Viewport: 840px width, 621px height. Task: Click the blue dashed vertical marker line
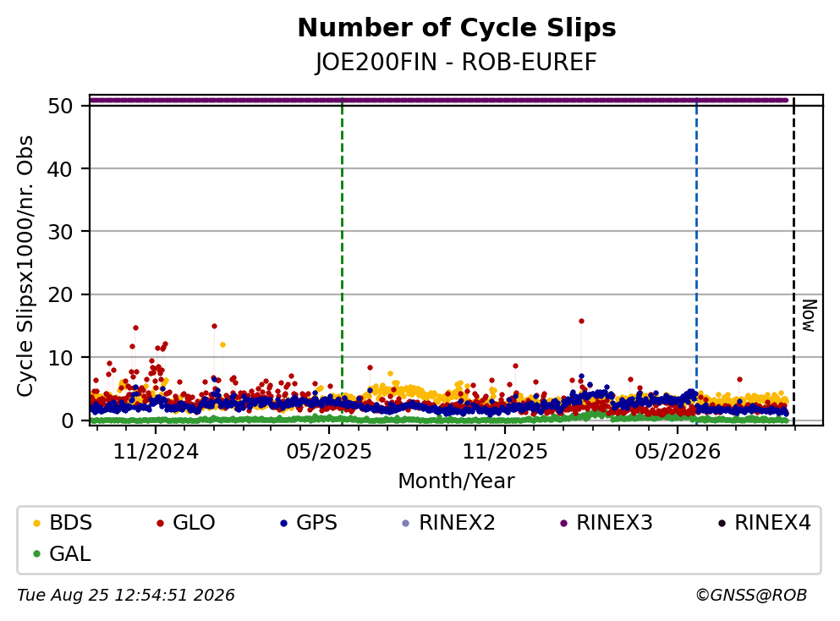pyautogui.click(x=696, y=262)
